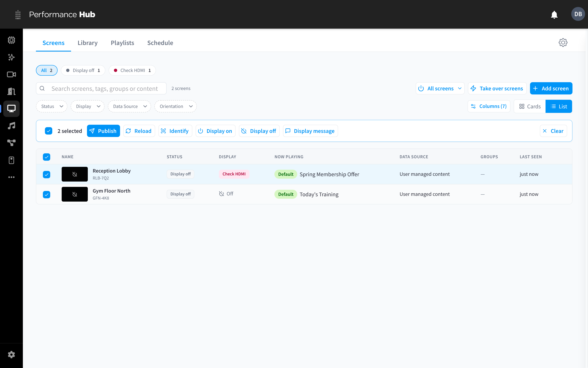Open the Gym Floor North thumbnail

[x=75, y=194]
